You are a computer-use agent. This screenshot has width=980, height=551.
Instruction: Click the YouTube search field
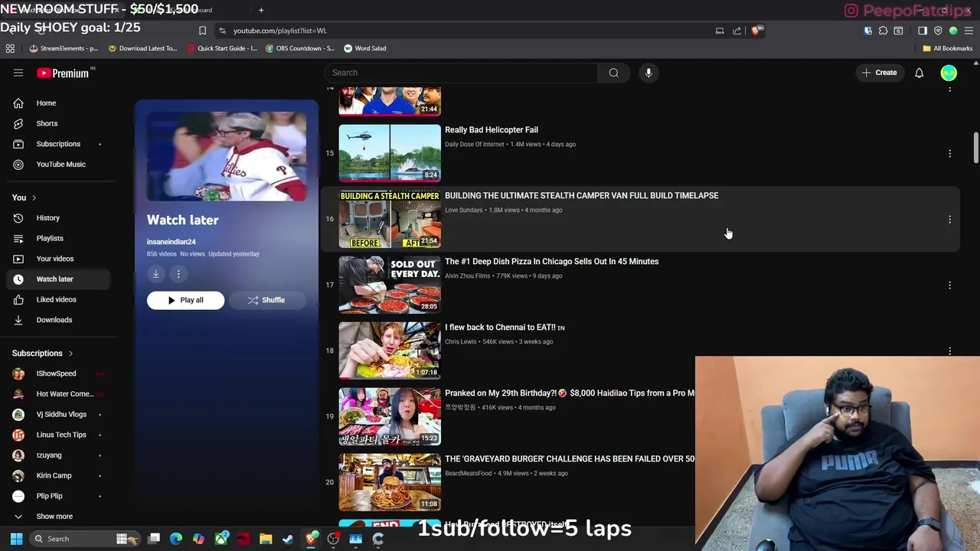click(461, 73)
